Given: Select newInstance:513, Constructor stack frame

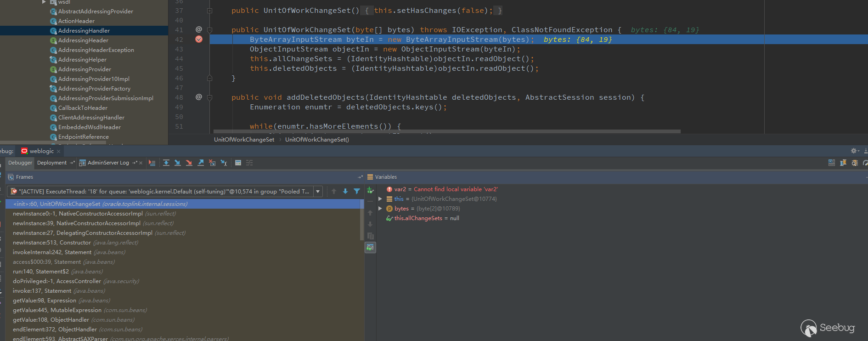Looking at the screenshot, I should pyautogui.click(x=52, y=243).
